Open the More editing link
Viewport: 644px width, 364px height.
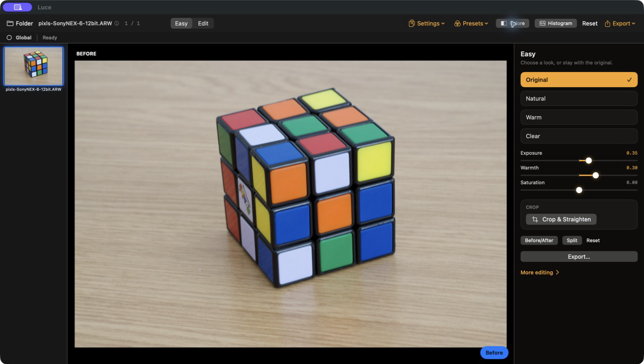point(540,273)
